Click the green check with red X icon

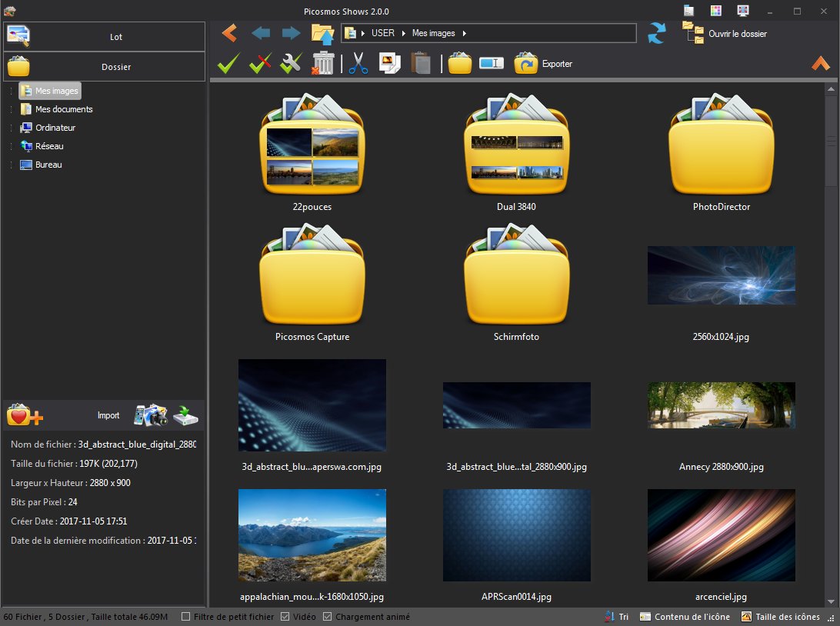point(260,63)
